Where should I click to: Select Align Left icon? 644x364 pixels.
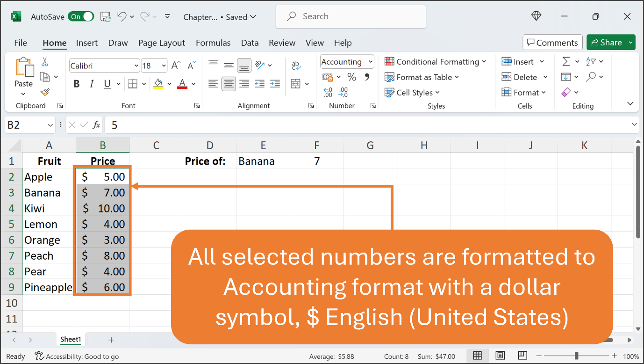click(214, 84)
